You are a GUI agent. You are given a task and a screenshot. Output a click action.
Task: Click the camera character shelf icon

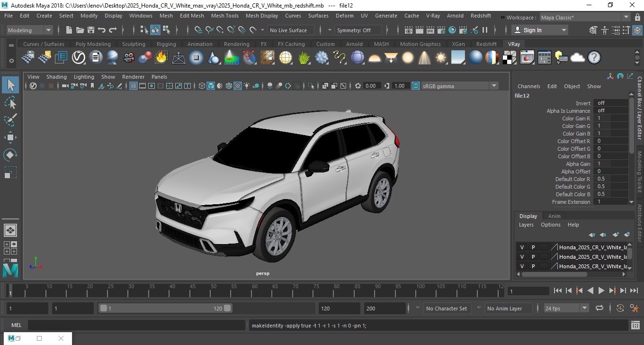click(128, 58)
